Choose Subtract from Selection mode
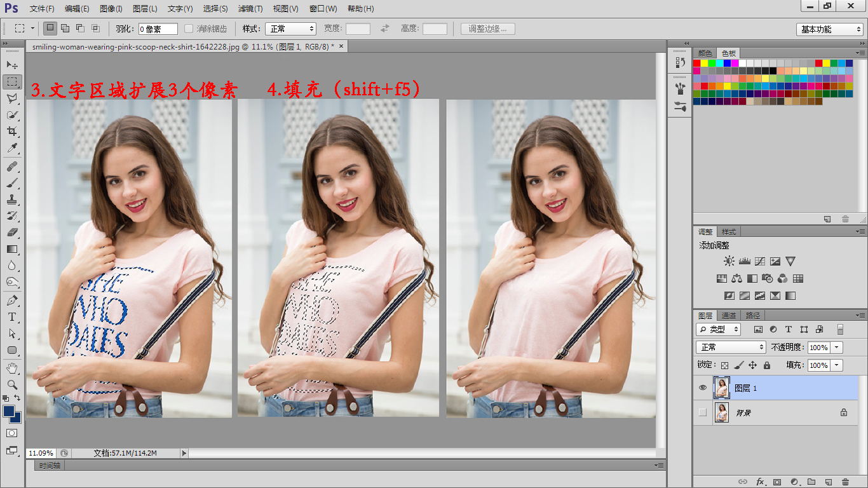This screenshot has width=868, height=488. [80, 29]
